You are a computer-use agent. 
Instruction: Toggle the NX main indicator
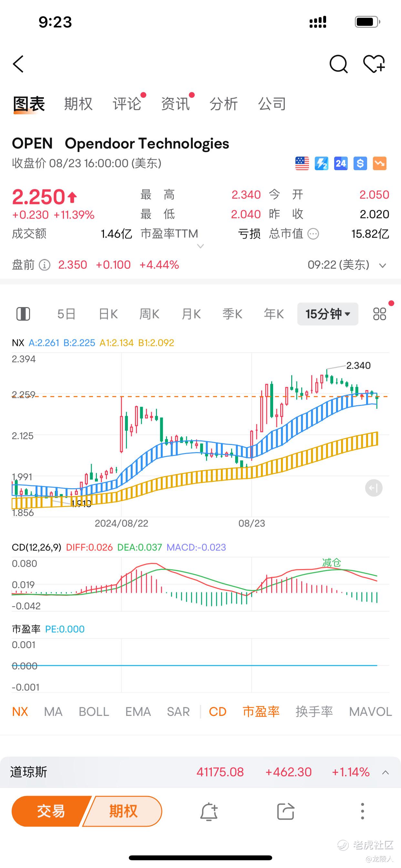point(20,712)
